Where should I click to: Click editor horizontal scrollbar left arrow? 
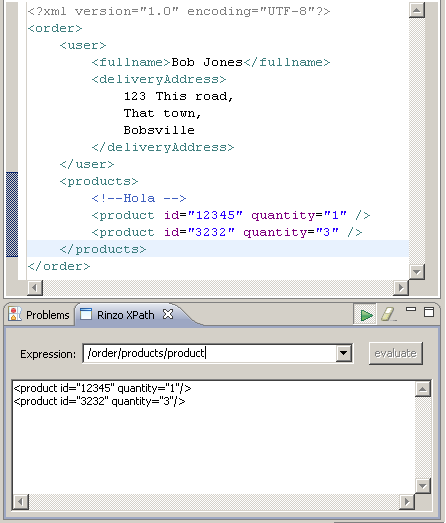coord(35,288)
